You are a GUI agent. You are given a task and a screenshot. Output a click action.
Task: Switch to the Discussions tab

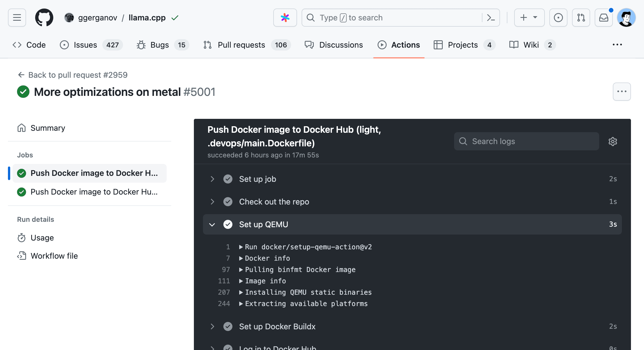[x=341, y=45]
